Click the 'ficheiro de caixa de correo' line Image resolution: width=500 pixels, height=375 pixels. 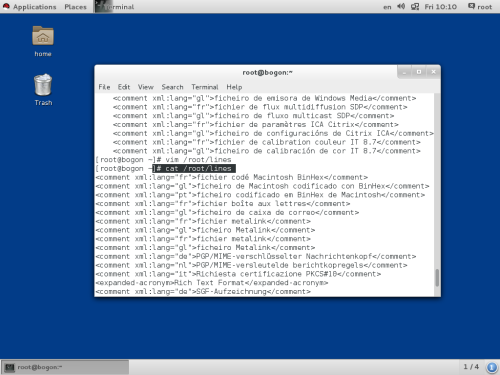coord(227,213)
